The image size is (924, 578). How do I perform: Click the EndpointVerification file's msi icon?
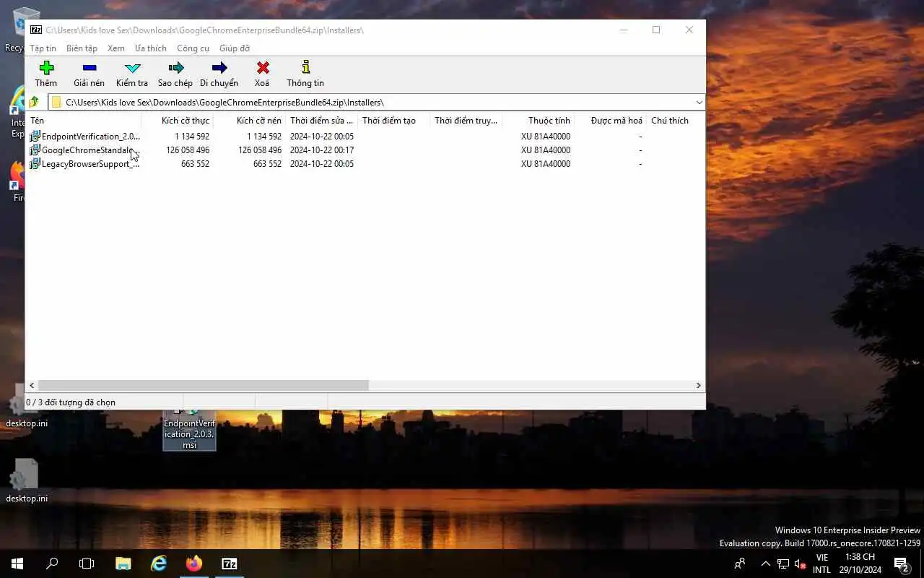pyautogui.click(x=35, y=137)
